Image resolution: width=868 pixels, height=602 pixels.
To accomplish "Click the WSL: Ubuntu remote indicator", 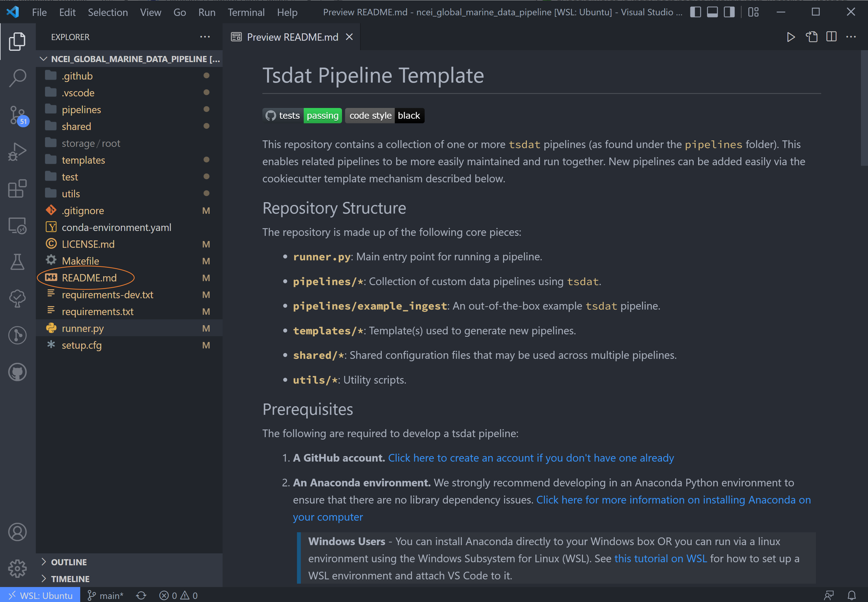I will pos(40,595).
